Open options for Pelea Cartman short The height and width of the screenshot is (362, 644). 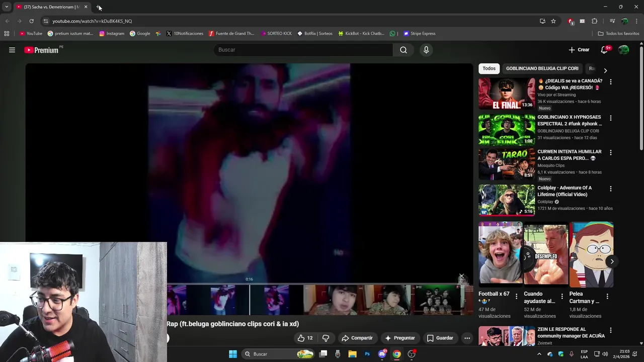click(x=607, y=297)
